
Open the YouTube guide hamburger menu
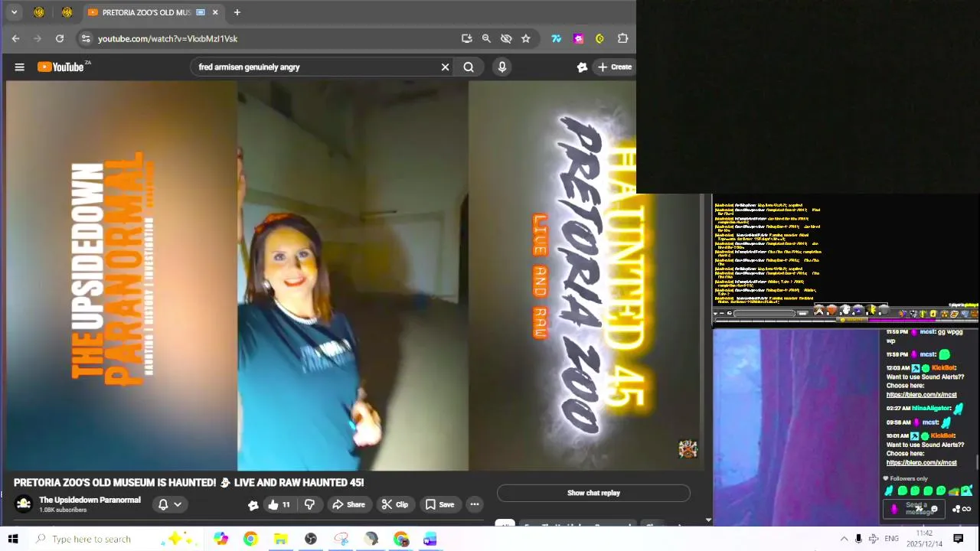click(20, 67)
